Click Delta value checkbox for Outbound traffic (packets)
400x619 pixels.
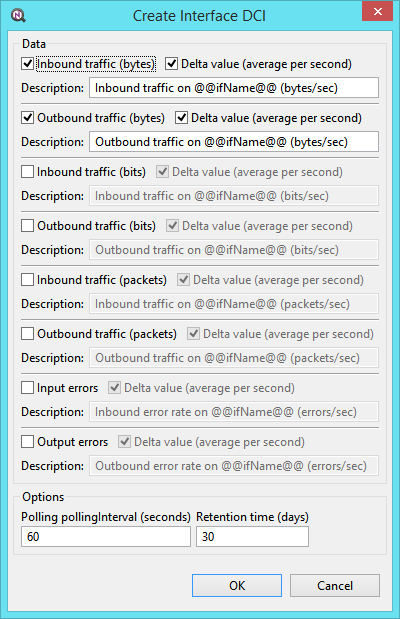[193, 334]
